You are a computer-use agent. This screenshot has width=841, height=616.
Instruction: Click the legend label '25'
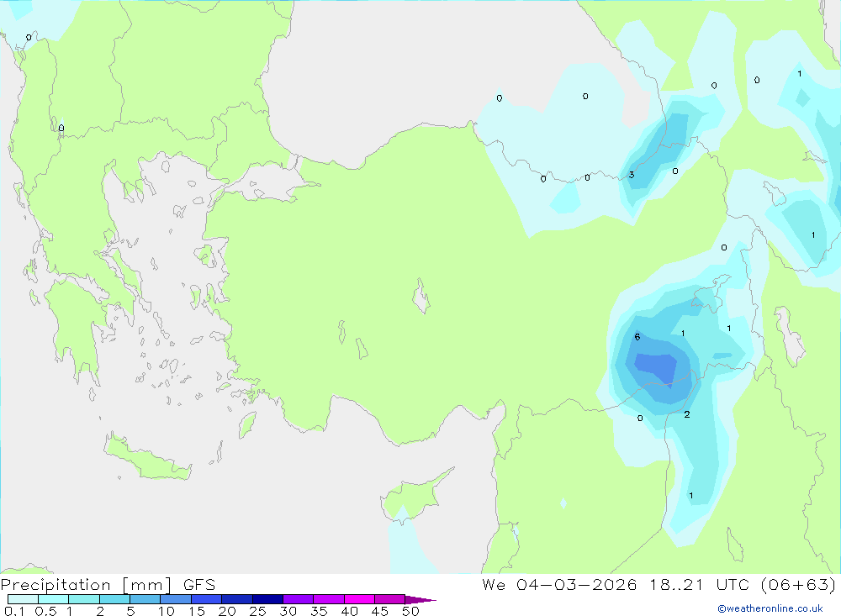pos(257,611)
